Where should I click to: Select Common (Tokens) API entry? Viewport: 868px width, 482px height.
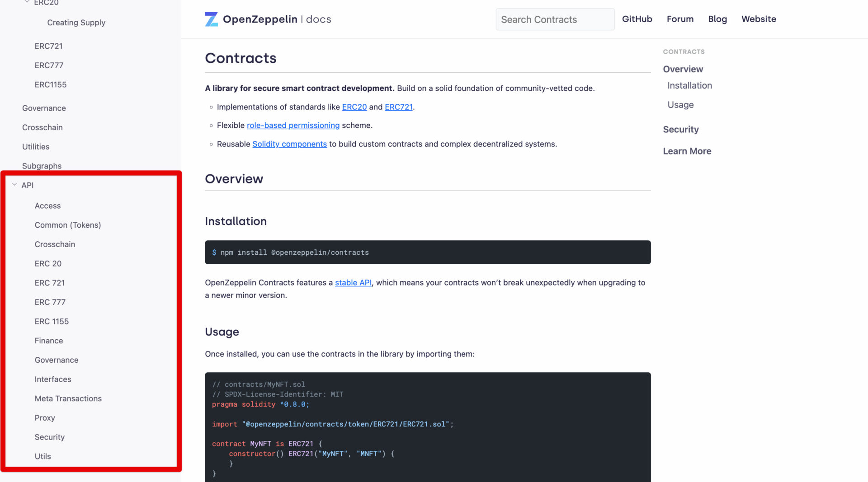pos(68,225)
